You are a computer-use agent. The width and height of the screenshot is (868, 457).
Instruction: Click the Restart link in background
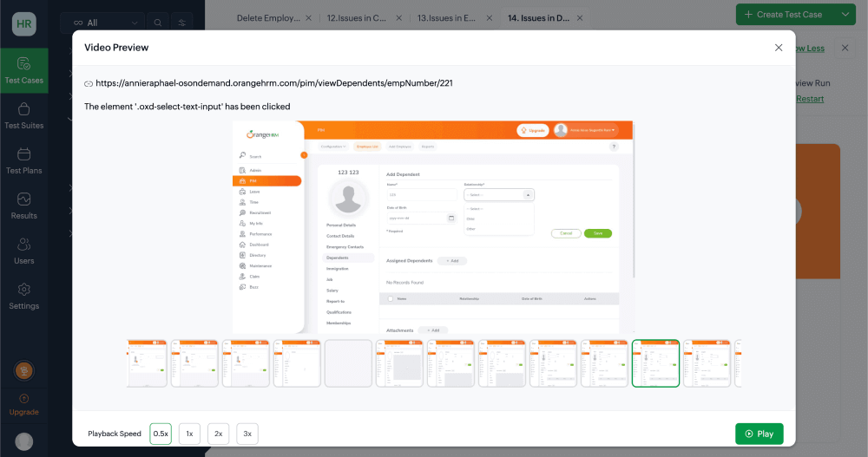point(810,99)
